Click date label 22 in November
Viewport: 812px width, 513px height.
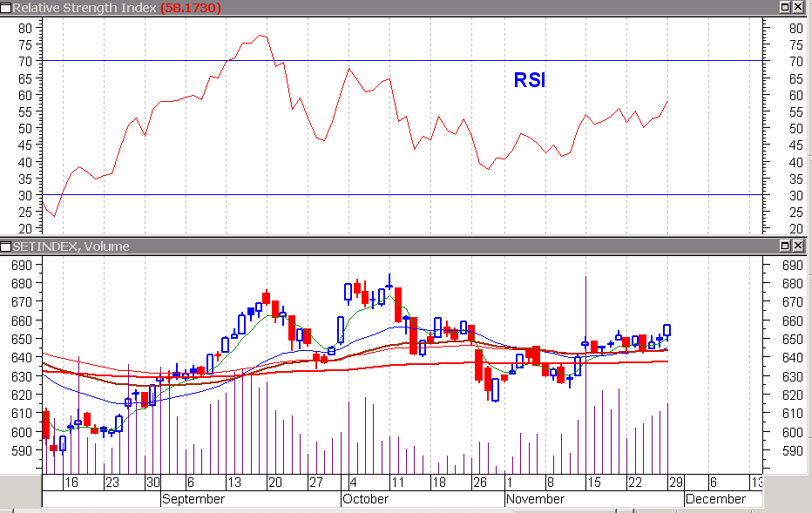tap(635, 483)
